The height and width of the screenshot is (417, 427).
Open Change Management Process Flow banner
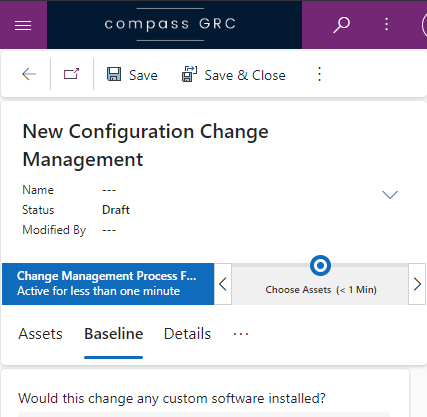108,284
